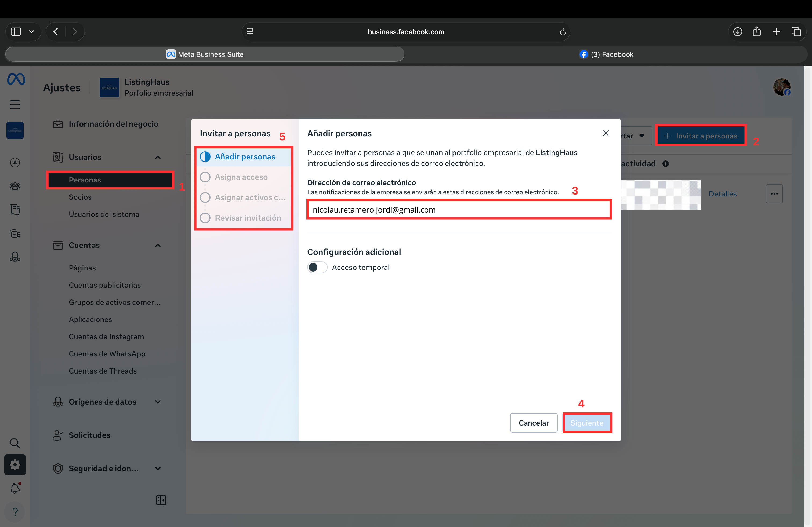This screenshot has width=812, height=527.
Task: Select the Revisar invitación step
Action: (248, 218)
